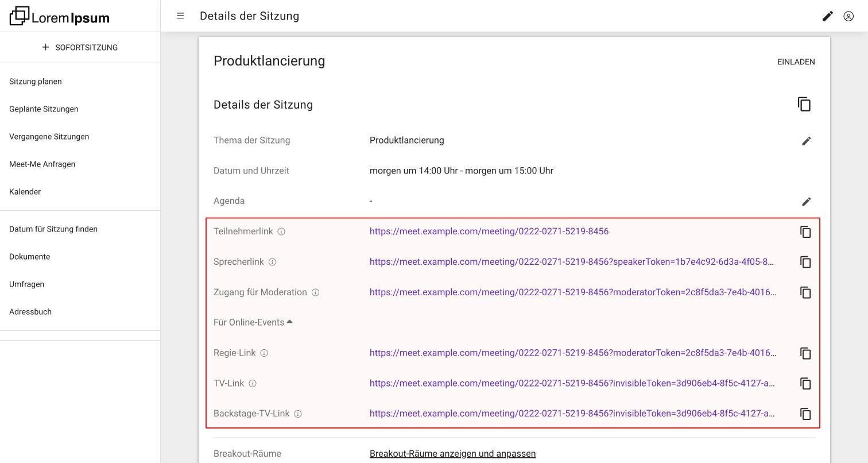868x463 pixels.
Task: Open the Regie-Link URL
Action: (573, 353)
